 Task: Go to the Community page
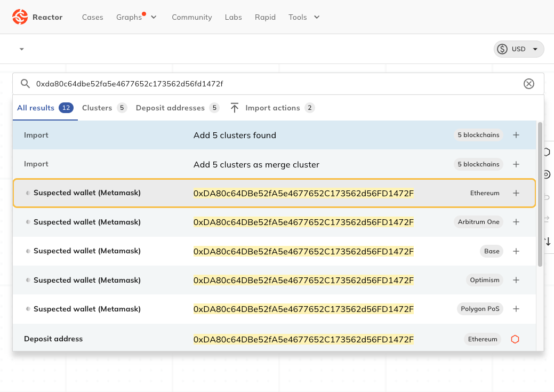click(192, 17)
